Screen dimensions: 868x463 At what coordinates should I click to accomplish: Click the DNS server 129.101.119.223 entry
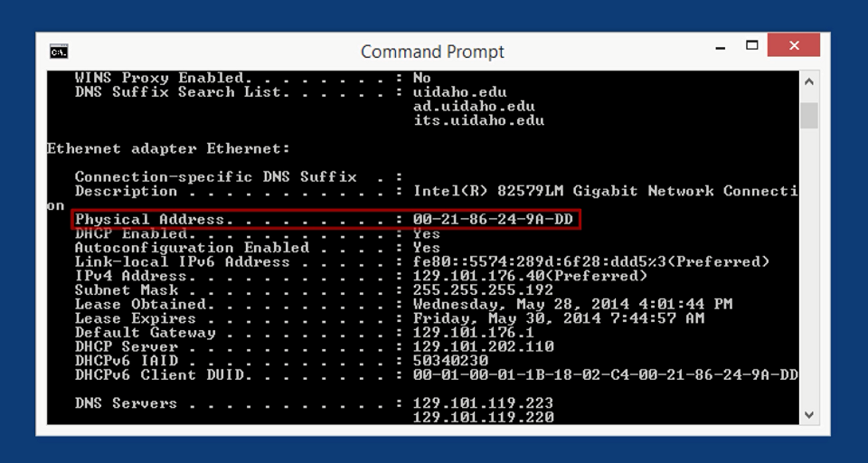[x=483, y=402]
